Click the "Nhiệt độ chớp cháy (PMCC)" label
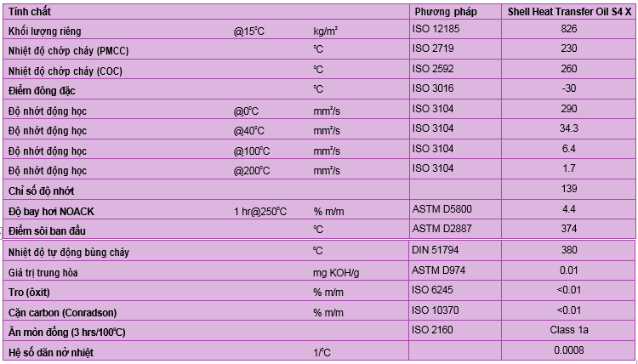Viewport: 638px width, 364px height. [68, 50]
